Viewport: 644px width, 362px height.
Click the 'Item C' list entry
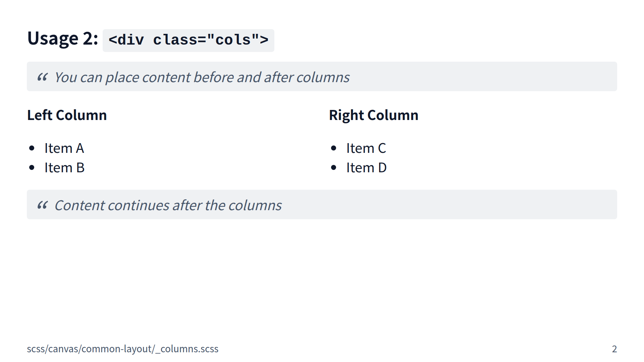pos(366,148)
